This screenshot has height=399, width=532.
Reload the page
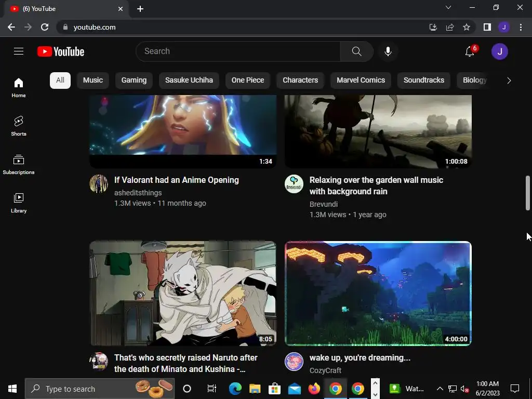pos(45,27)
